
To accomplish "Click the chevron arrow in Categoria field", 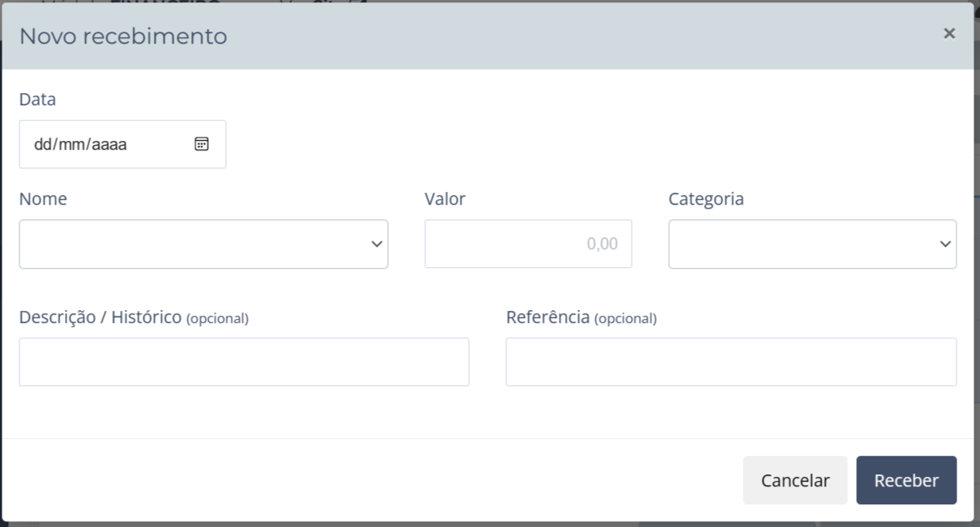I will click(945, 244).
